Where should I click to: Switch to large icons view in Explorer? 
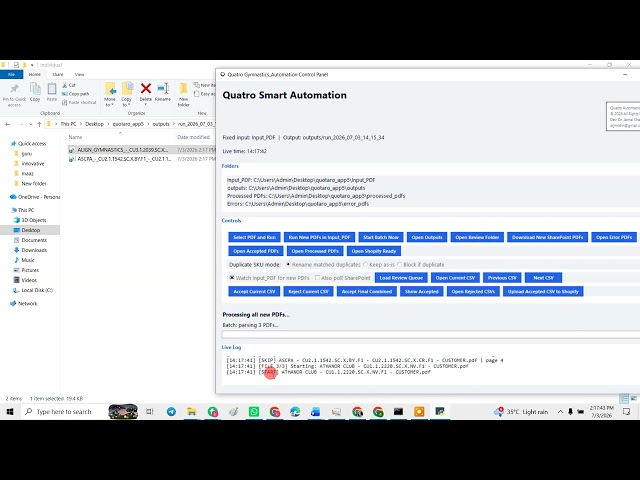point(633,398)
